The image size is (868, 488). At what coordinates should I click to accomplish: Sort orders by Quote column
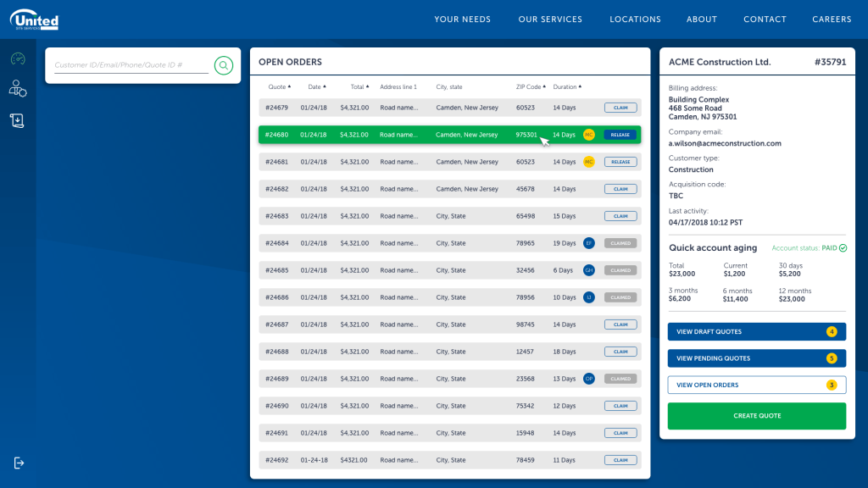pos(279,86)
